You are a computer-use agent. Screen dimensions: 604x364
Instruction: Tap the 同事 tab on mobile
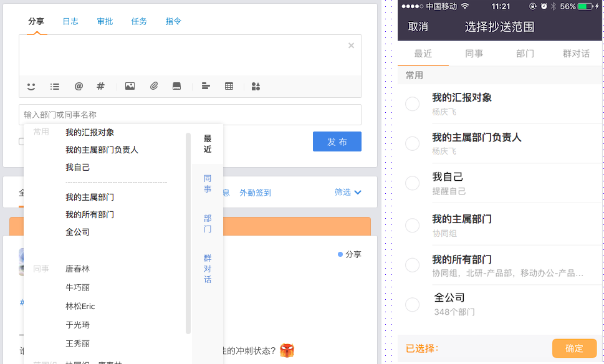474,54
